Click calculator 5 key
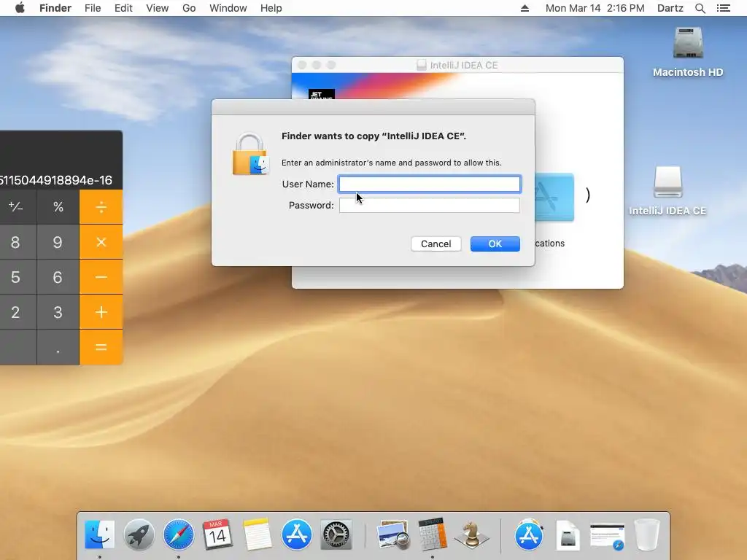Image resolution: width=747 pixels, height=560 pixels. coord(16,277)
